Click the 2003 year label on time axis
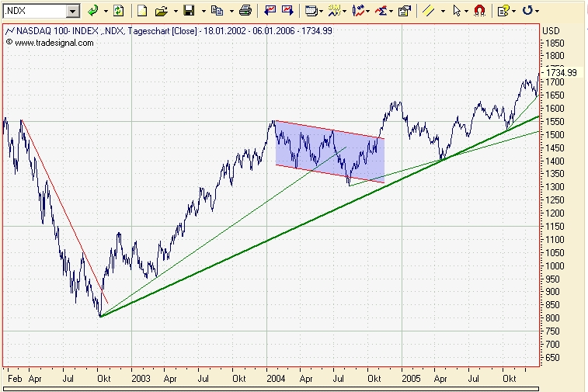Viewport: 588px width, 392px height. pos(141,379)
